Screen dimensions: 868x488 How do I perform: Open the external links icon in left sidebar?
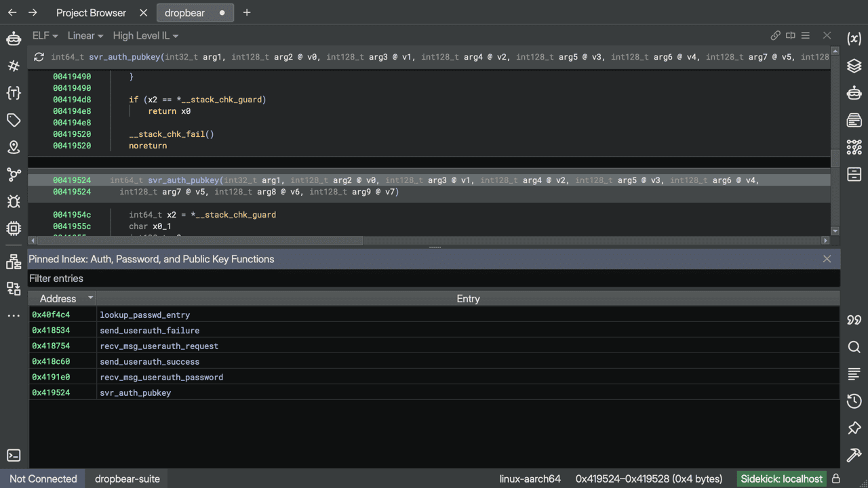(x=14, y=289)
